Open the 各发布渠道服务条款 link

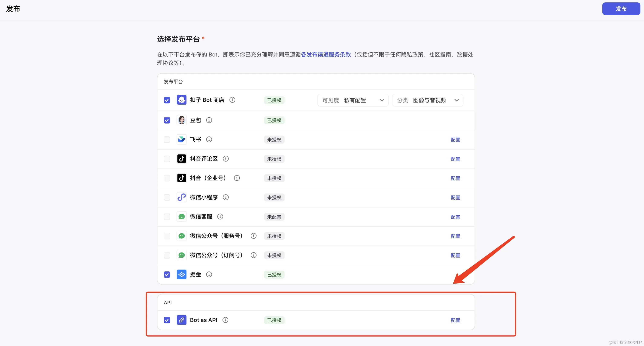(x=326, y=55)
